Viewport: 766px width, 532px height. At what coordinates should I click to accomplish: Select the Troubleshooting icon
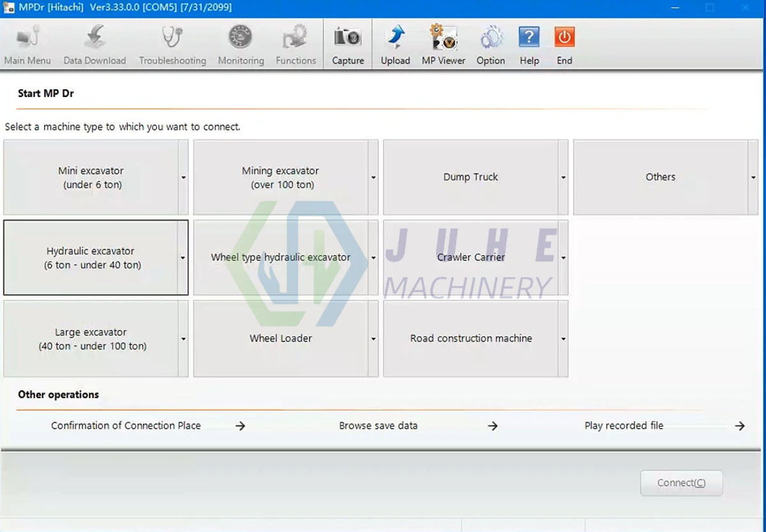[172, 41]
